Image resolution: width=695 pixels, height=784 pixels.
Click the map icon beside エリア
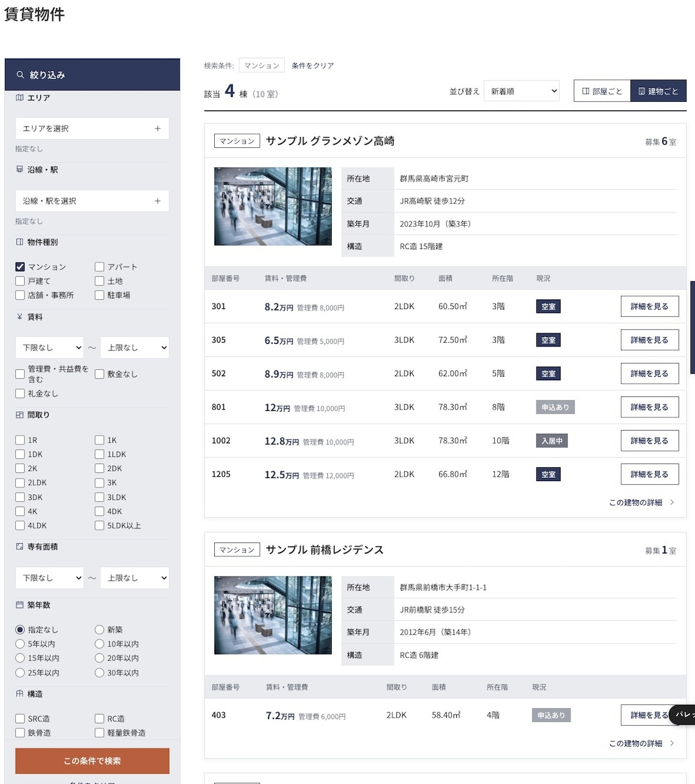(x=20, y=97)
